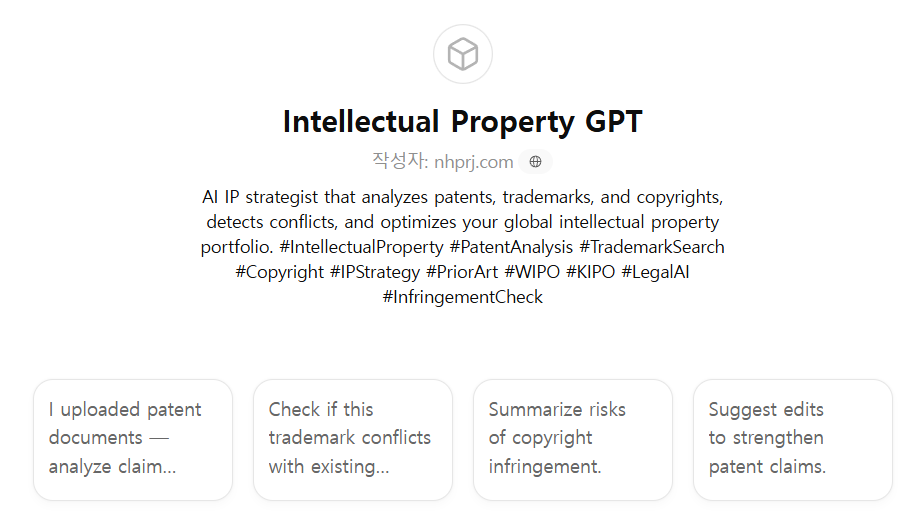918x530 pixels.
Task: Click the "작성자:" author label
Action: pos(400,162)
